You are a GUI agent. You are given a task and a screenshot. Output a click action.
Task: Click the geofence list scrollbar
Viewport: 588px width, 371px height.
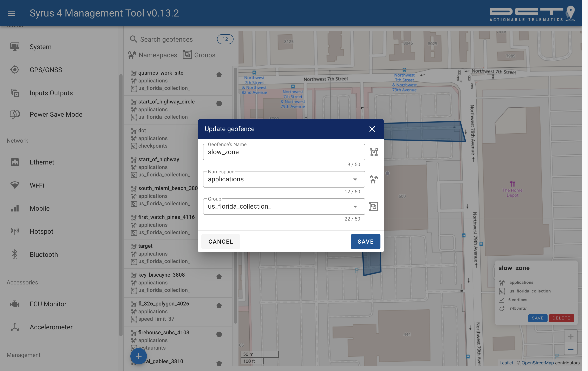(x=235, y=195)
